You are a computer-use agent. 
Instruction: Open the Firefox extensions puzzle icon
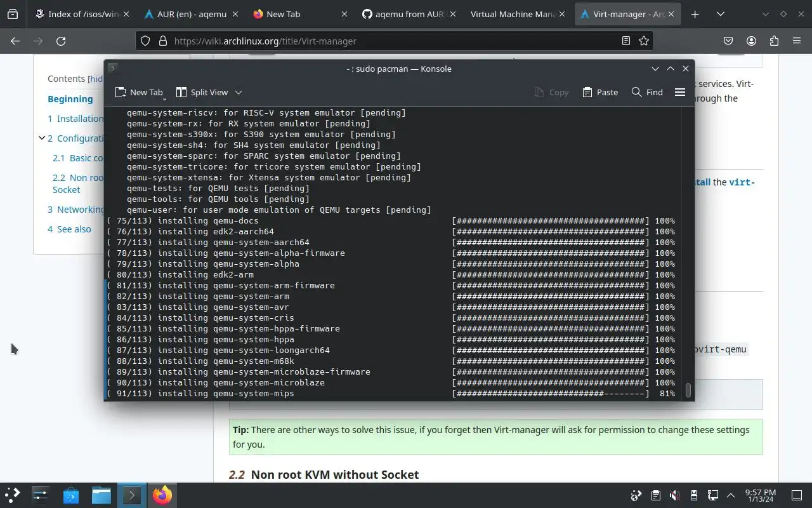[774, 41]
